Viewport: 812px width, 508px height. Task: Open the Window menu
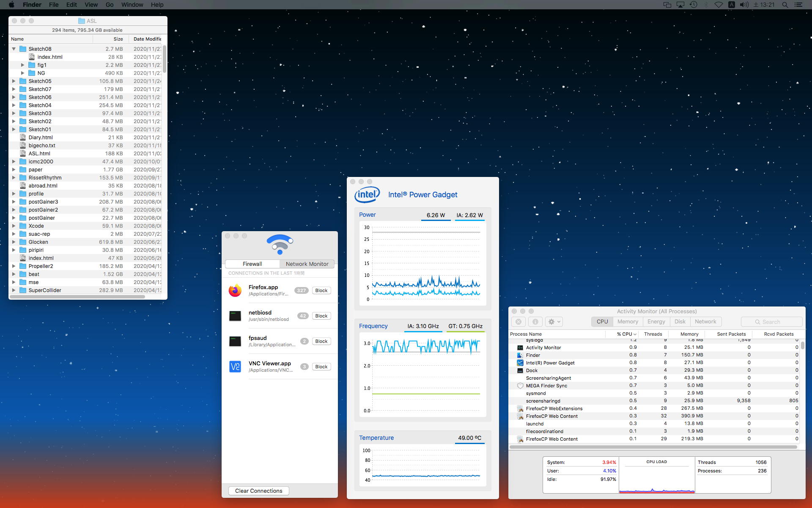pos(132,5)
